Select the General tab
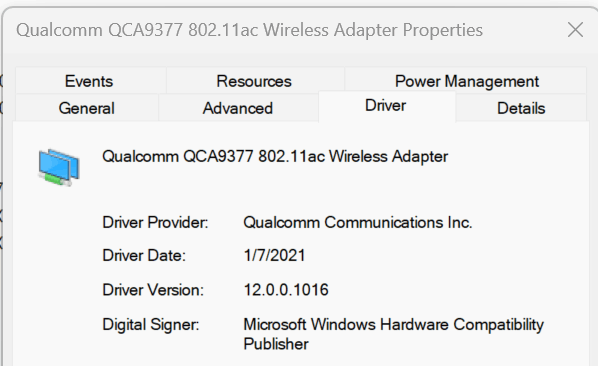598x366 pixels. 87,108
